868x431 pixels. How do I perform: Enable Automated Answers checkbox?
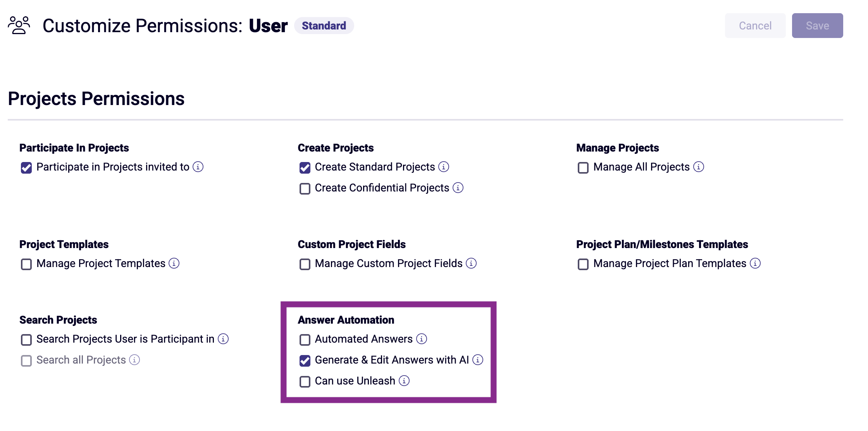pyautogui.click(x=305, y=340)
